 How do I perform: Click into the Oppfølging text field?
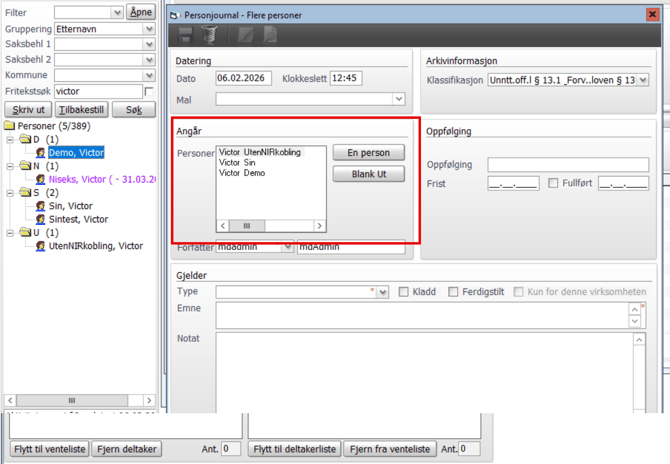(568, 165)
